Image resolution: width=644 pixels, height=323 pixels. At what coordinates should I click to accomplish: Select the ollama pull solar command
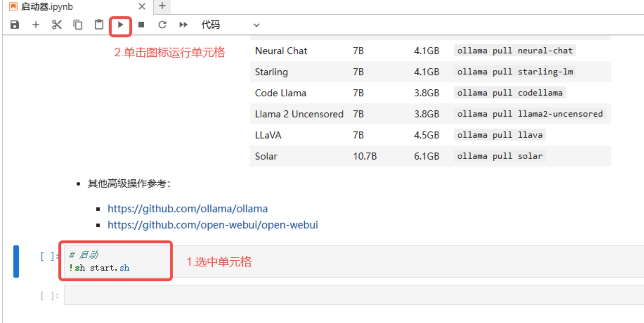(499, 156)
